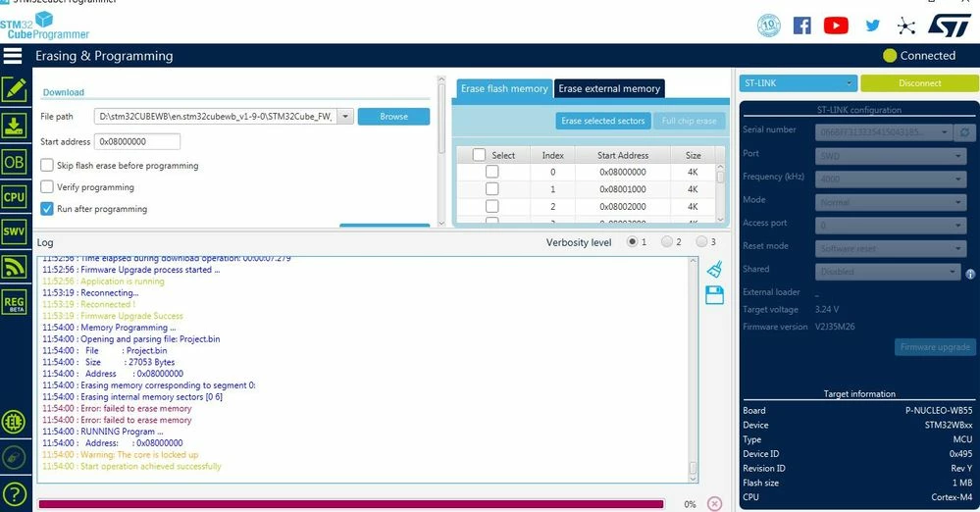Open REG Beta registers panel
Screen dimensions: 980x512
coord(14,302)
